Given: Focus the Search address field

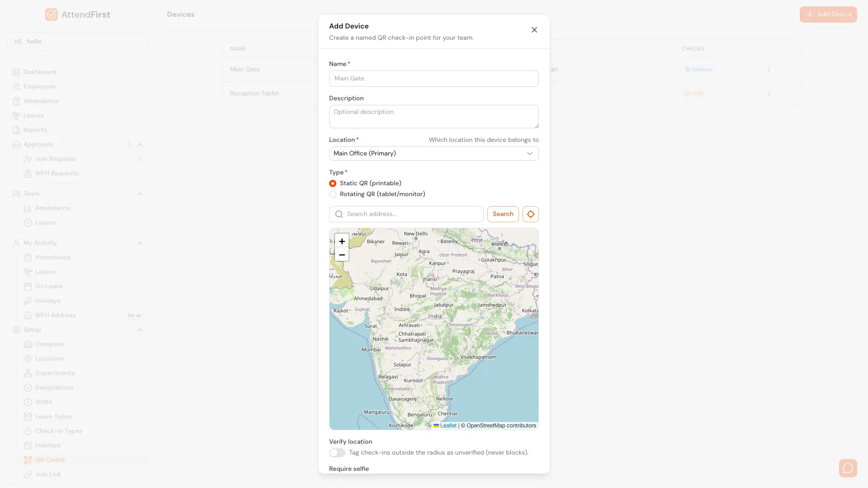Looking at the screenshot, I should (406, 214).
